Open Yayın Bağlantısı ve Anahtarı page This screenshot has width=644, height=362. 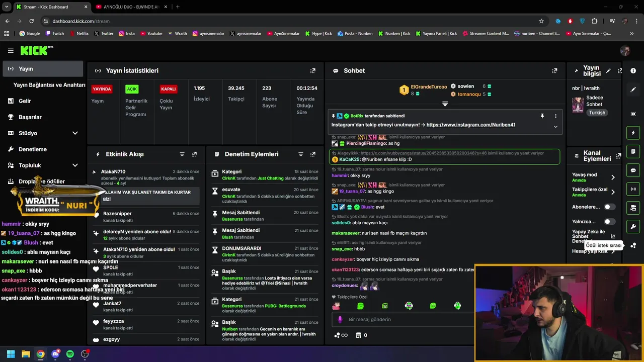coord(49,85)
